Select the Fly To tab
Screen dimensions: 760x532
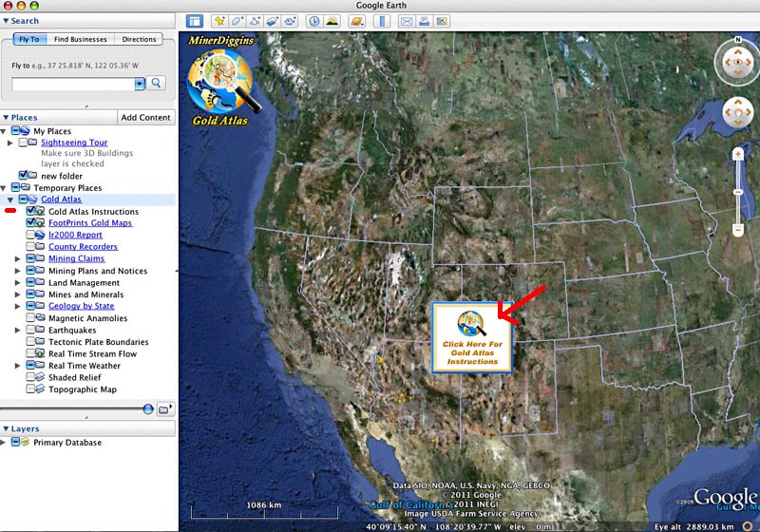pyautogui.click(x=29, y=39)
